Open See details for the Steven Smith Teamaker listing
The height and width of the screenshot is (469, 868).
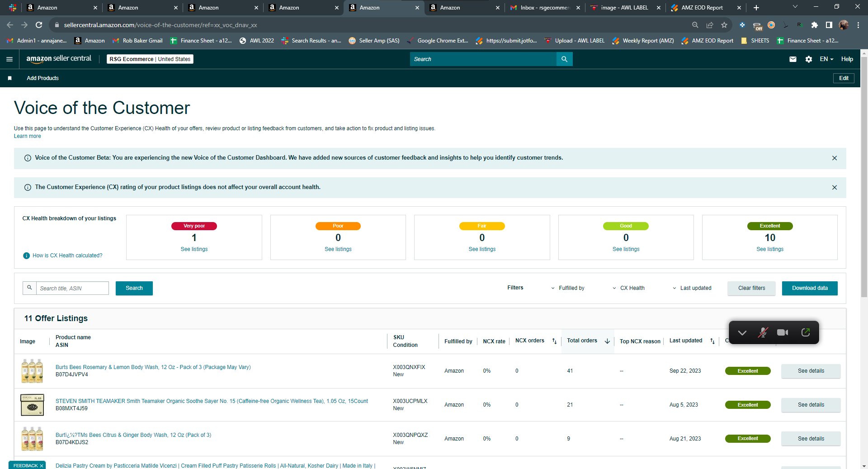pos(811,405)
